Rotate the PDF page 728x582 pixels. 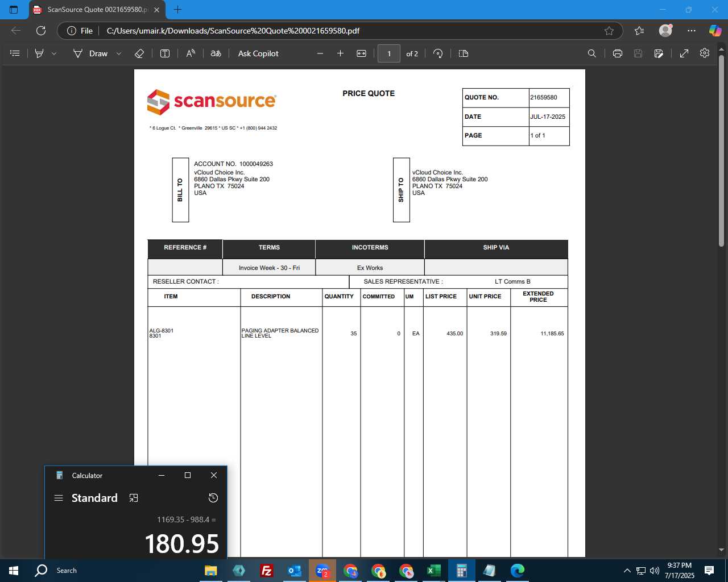point(438,53)
